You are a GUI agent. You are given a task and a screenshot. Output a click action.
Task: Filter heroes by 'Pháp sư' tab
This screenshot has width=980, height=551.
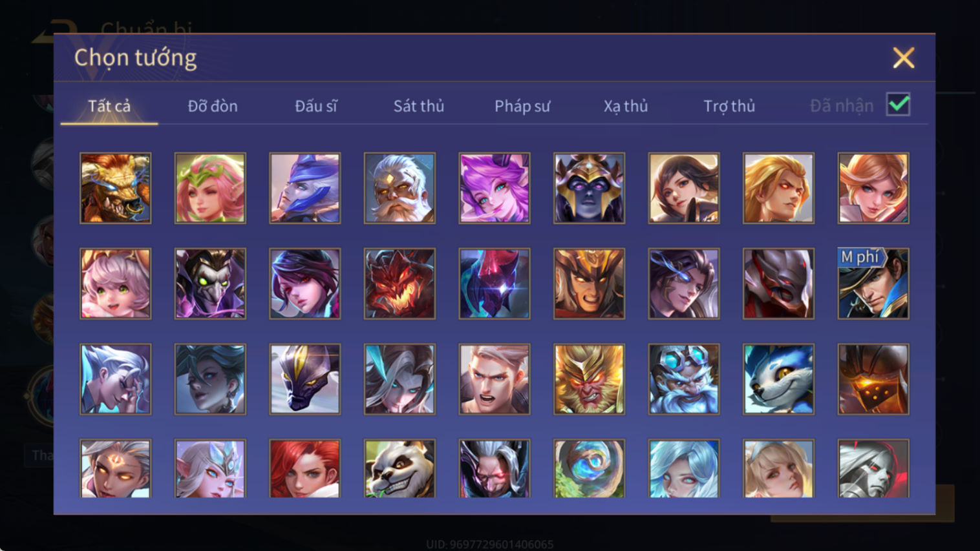click(522, 106)
